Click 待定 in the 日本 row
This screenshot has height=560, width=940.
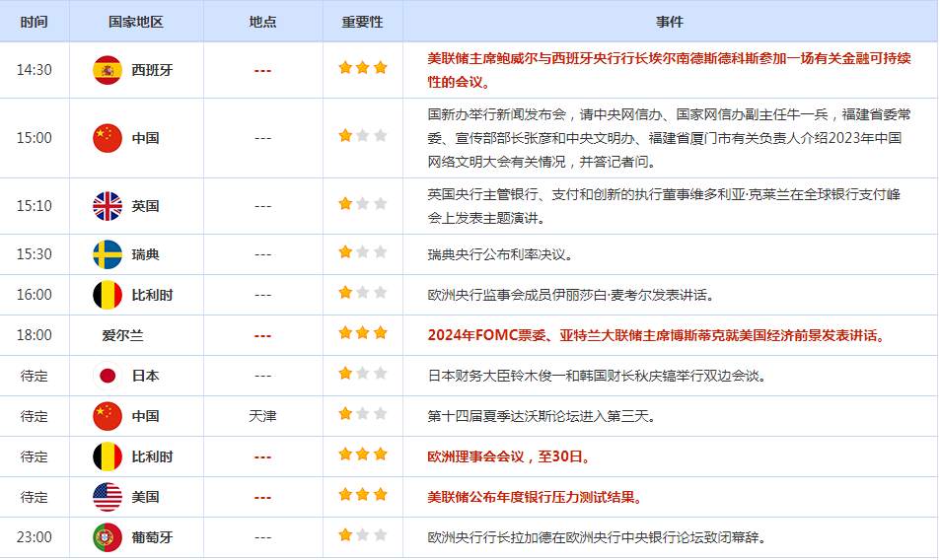coord(35,376)
